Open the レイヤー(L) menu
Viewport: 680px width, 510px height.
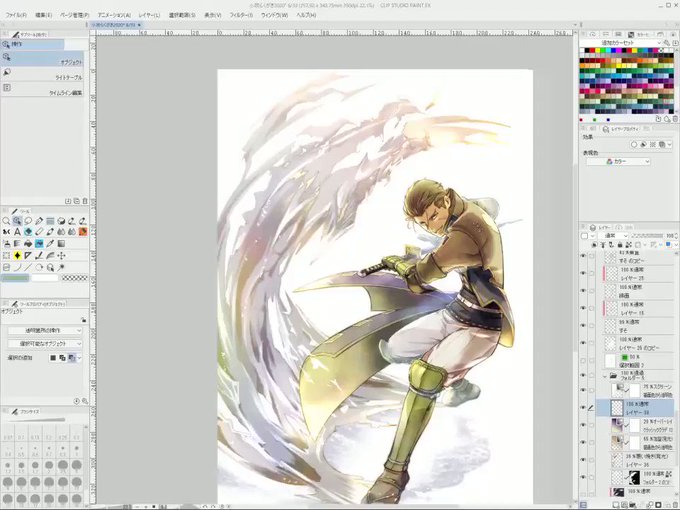tap(149, 15)
